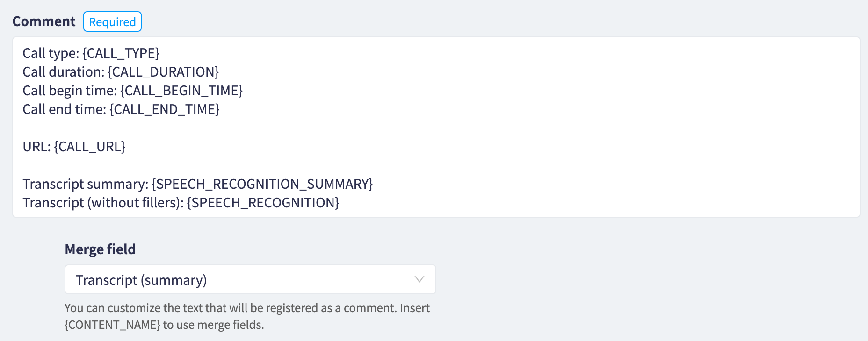The image size is (868, 341).
Task: Click the Merge field label
Action: coord(100,249)
